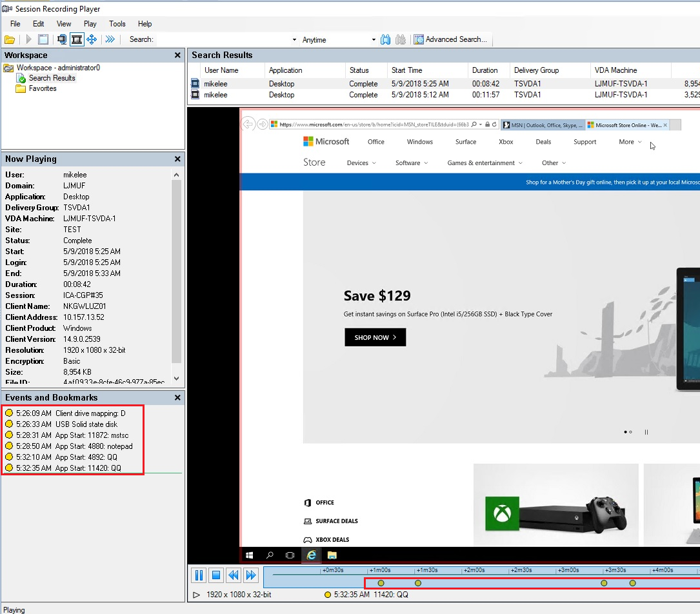Viewport: 700px width, 614px height.
Task: Open the Search box dropdown arrow
Action: click(x=294, y=40)
